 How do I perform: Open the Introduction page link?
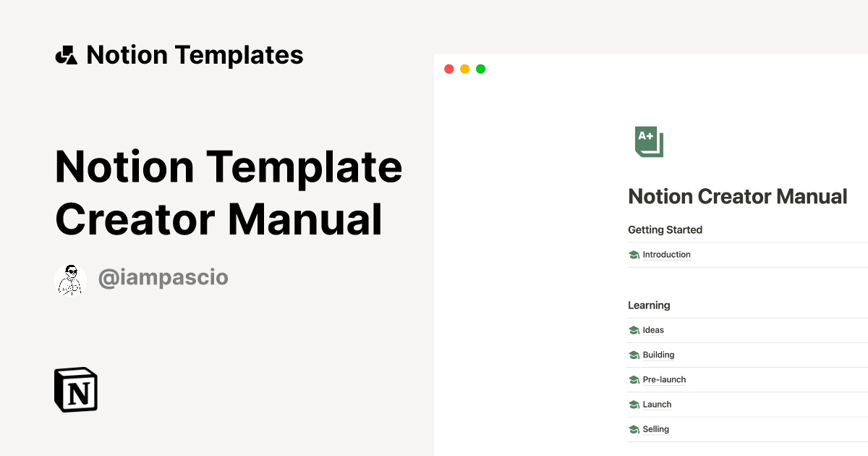tap(666, 254)
